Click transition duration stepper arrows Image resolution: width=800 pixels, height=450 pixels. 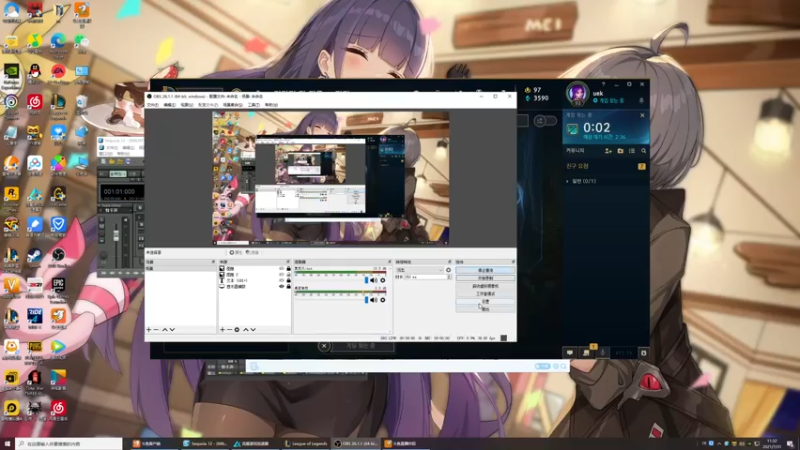pyautogui.click(x=449, y=277)
